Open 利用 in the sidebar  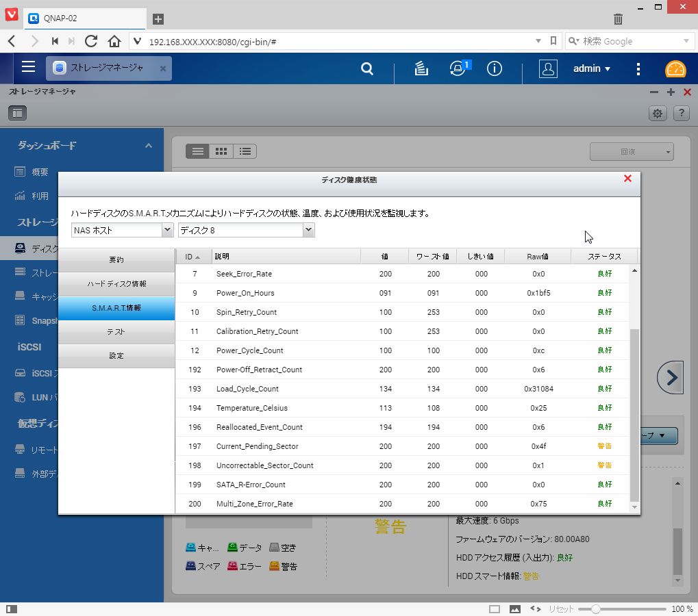[40, 196]
